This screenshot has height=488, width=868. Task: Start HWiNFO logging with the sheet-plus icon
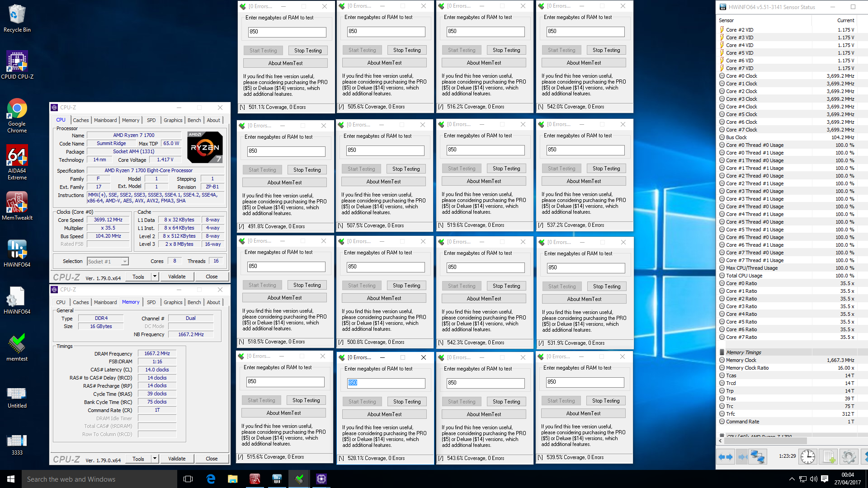tap(828, 457)
